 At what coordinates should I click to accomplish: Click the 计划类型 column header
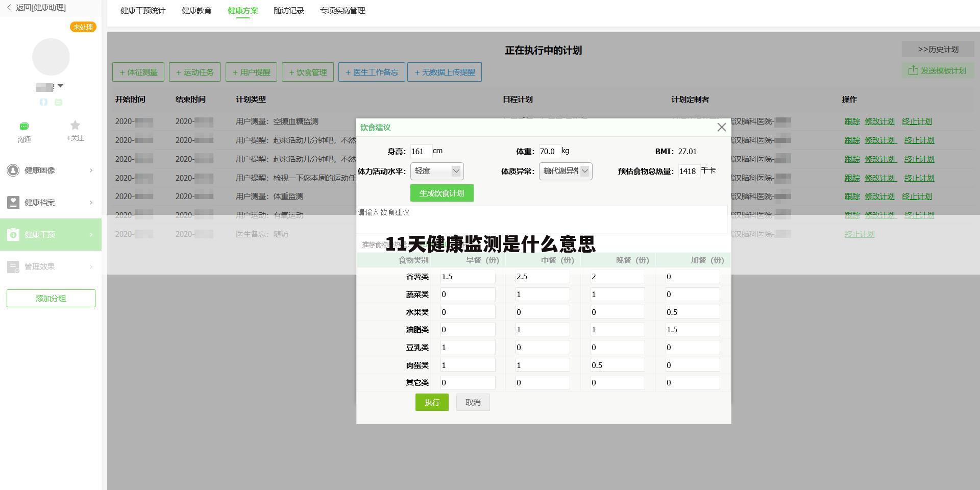(251, 100)
